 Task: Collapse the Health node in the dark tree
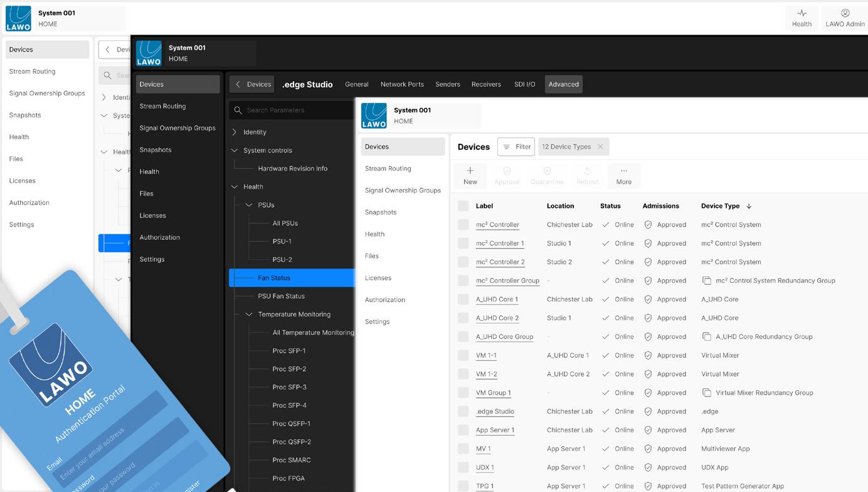coord(235,187)
